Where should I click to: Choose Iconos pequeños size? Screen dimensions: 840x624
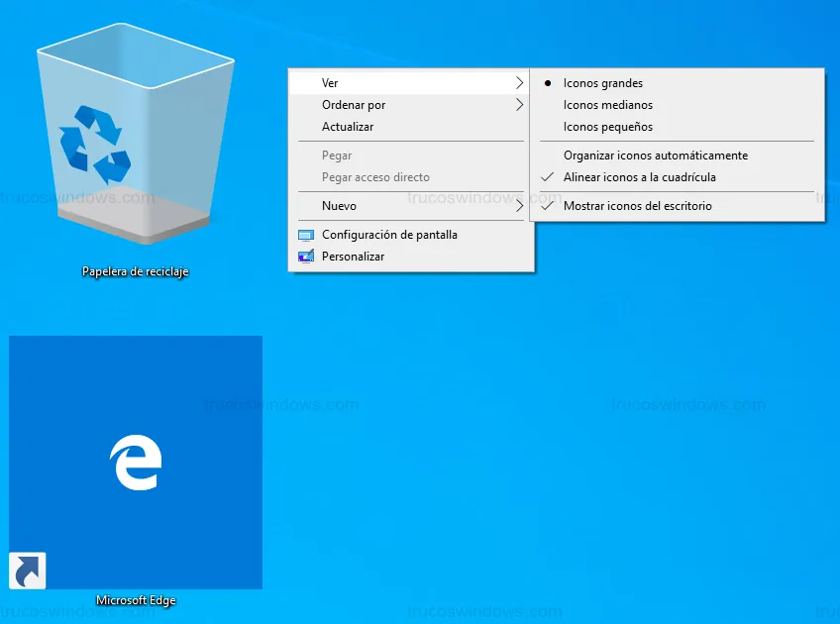607,127
